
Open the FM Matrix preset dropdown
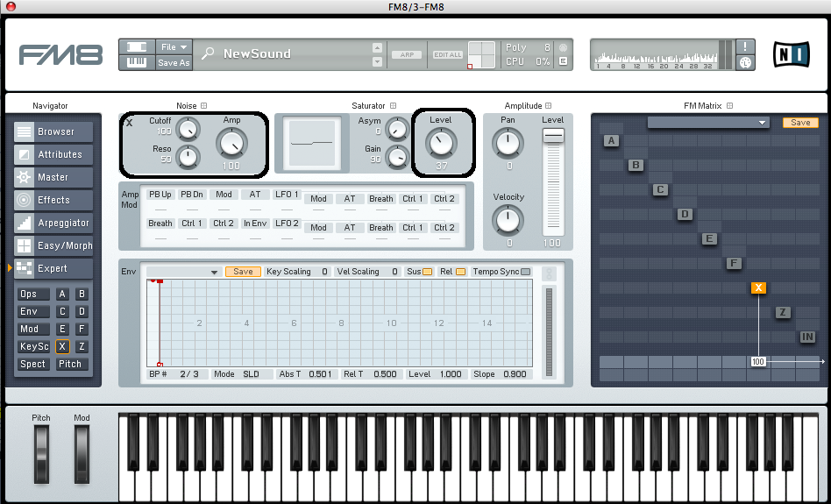click(708, 123)
